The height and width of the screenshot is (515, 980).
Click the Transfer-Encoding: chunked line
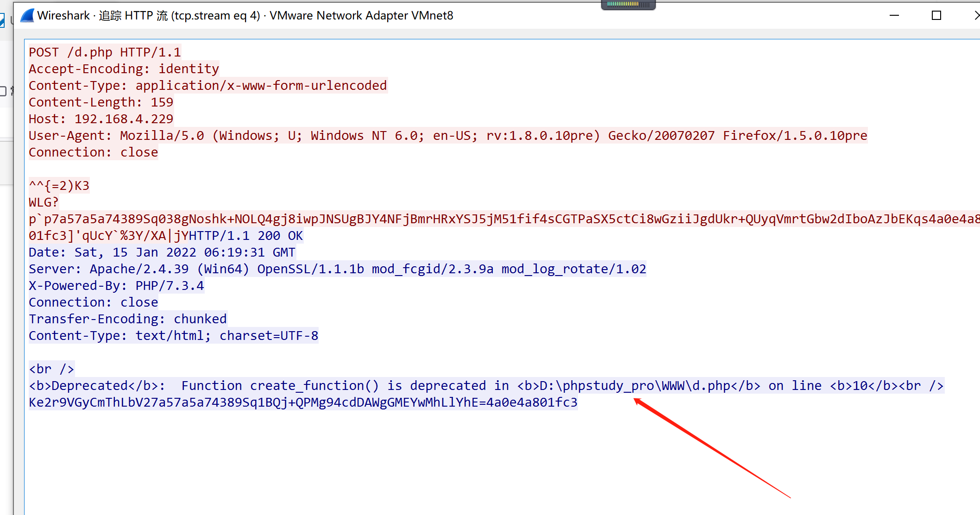(127, 319)
